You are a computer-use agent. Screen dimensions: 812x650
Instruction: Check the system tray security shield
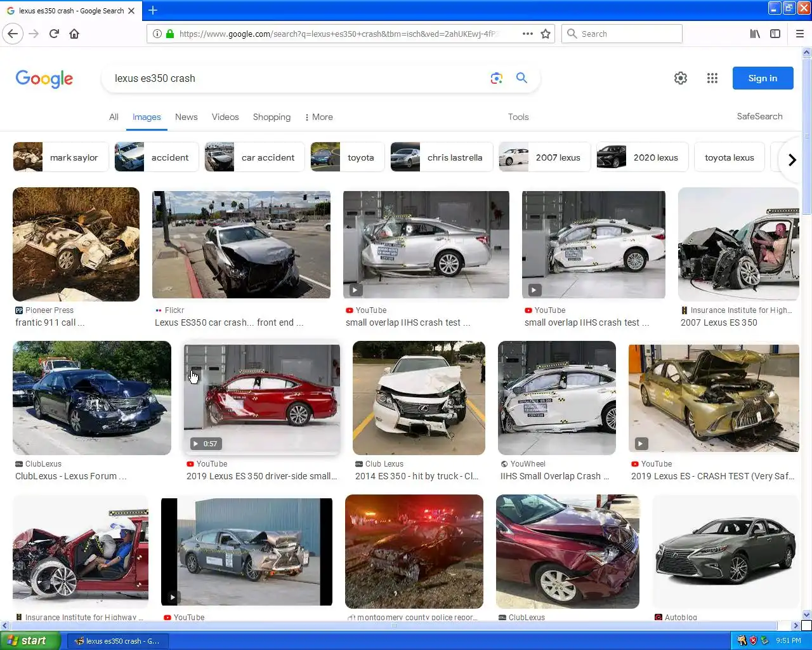(x=753, y=640)
